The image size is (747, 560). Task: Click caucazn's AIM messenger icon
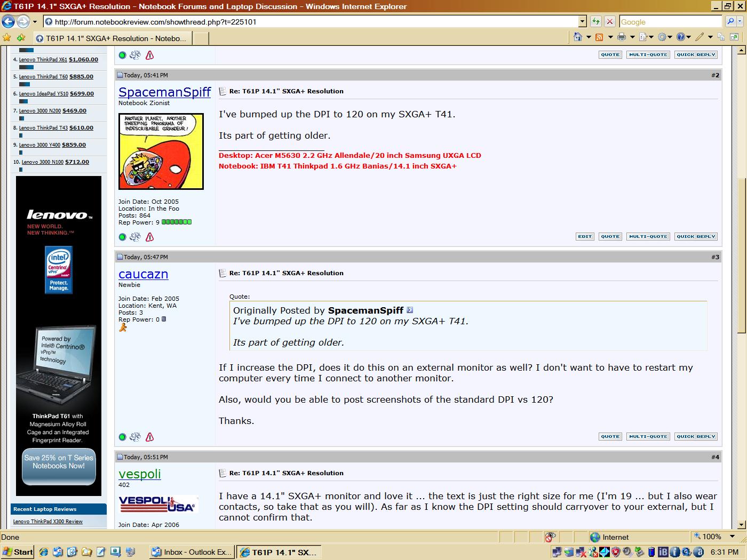click(x=123, y=327)
